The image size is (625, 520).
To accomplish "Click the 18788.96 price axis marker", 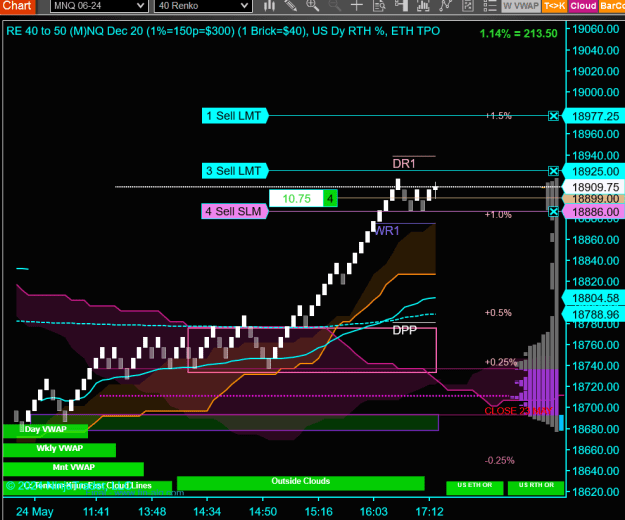I will click(595, 315).
